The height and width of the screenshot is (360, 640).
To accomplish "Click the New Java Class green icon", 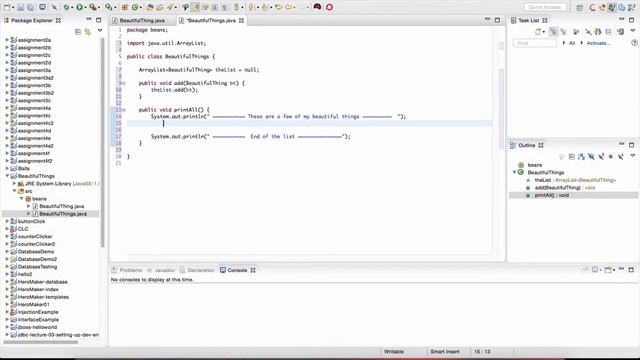I will coord(135,7).
